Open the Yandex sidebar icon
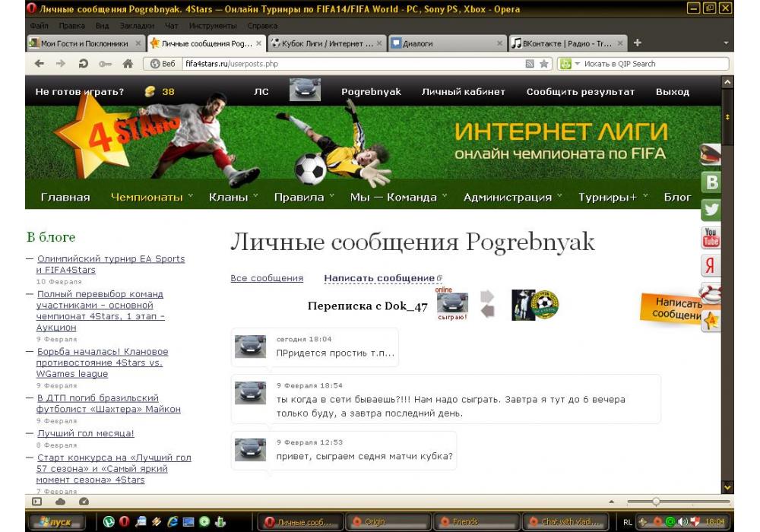760x532 pixels. pyautogui.click(x=711, y=266)
